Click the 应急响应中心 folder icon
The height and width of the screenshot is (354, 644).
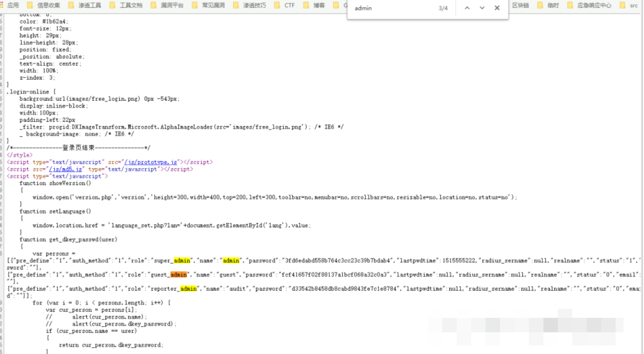pos(570,5)
